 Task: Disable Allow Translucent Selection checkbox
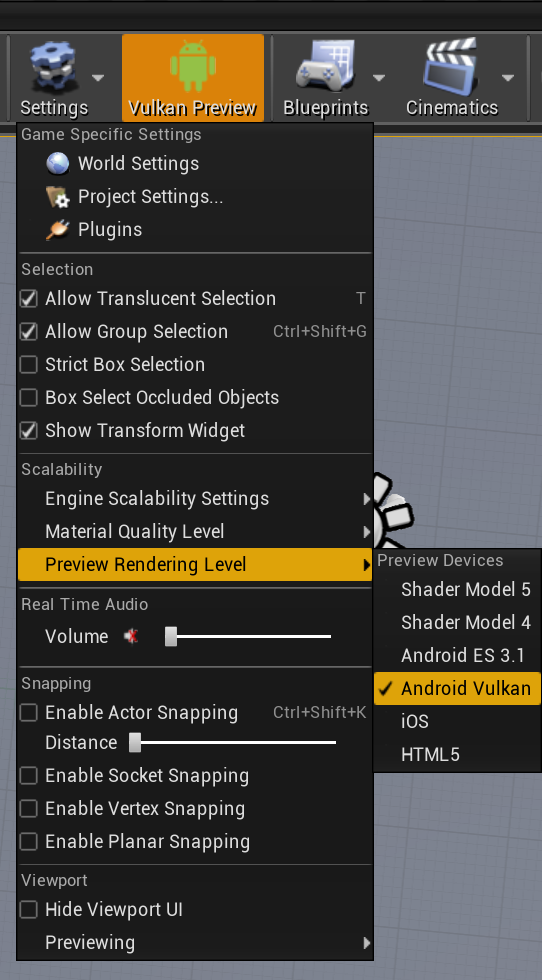pyautogui.click(x=29, y=299)
